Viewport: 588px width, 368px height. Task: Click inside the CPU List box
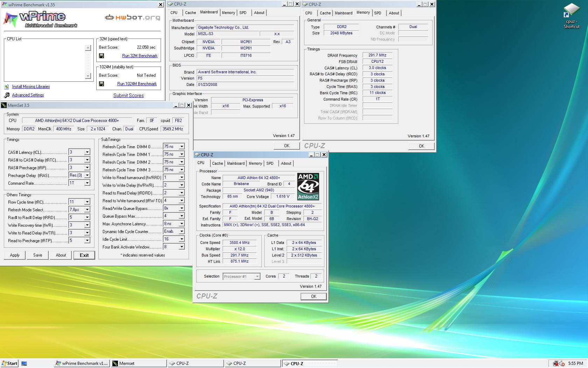click(44, 62)
